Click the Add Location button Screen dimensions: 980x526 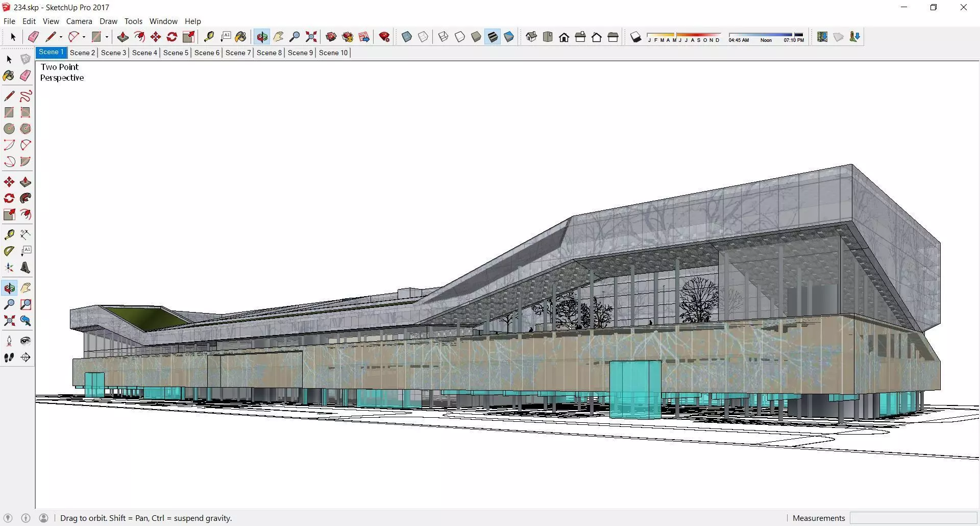pyautogui.click(x=822, y=37)
